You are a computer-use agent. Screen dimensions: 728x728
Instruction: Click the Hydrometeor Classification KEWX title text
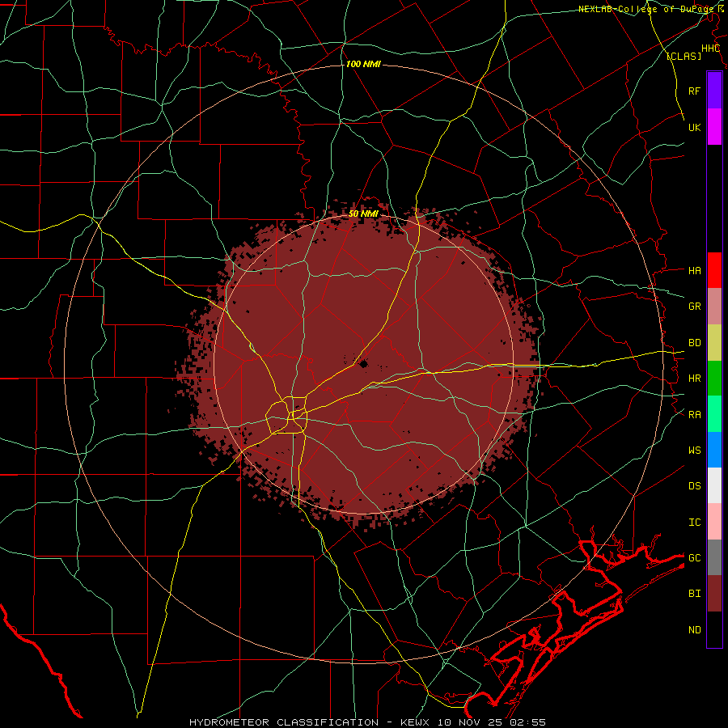(x=367, y=722)
